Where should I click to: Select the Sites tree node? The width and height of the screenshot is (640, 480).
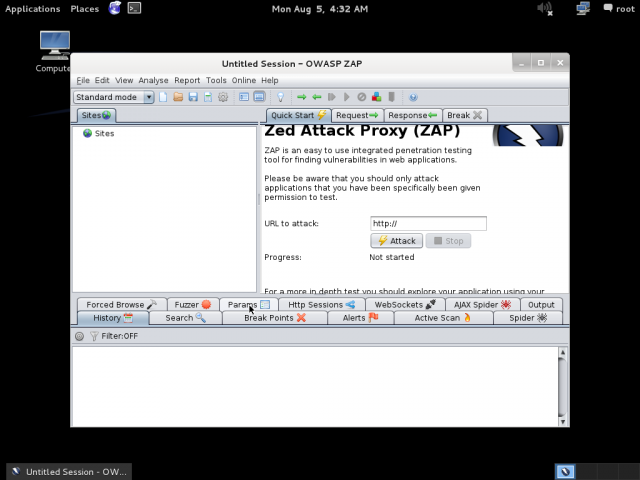pos(104,133)
